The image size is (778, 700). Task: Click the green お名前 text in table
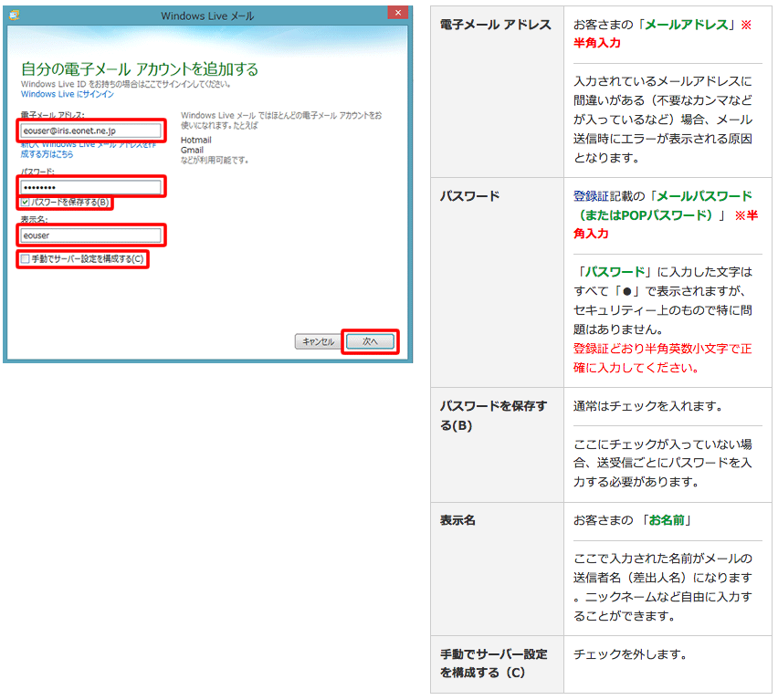coord(669,520)
